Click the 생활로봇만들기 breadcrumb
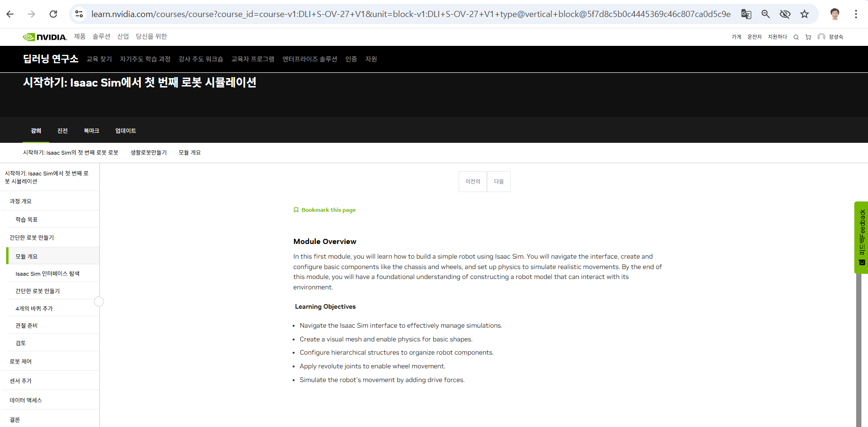Viewport: 868px width, 427px height. click(x=148, y=153)
